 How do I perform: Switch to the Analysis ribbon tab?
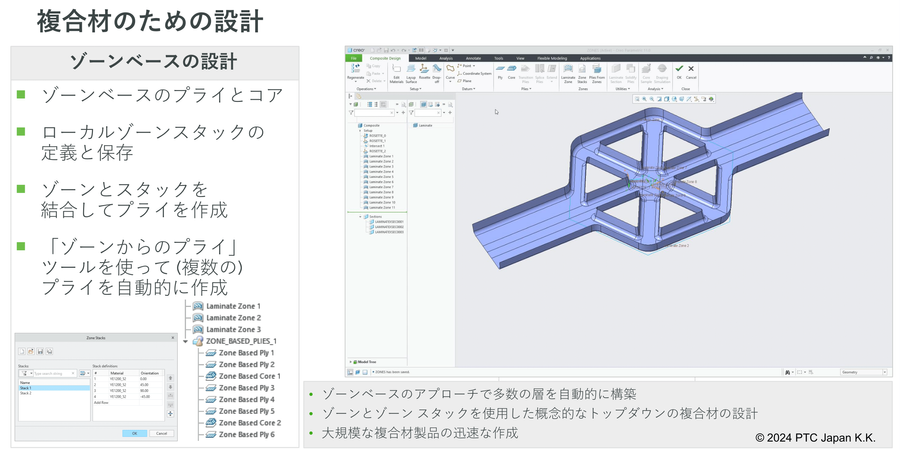coord(446,58)
